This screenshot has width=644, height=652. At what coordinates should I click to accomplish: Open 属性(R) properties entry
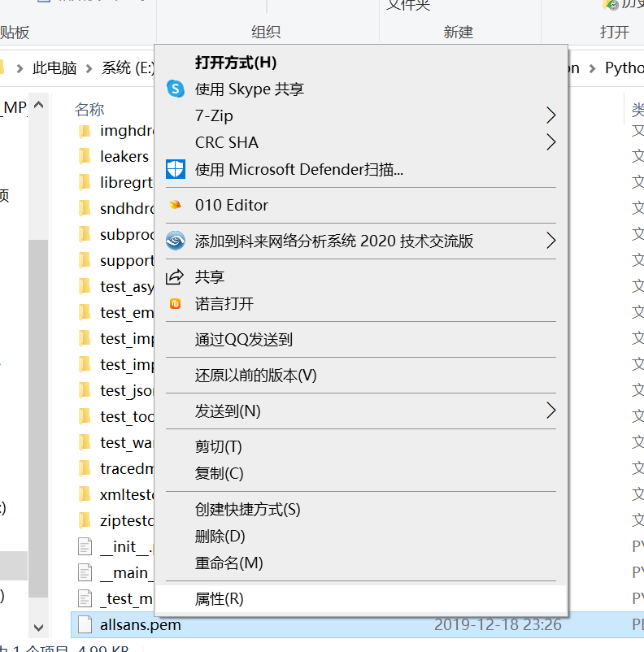361,599
